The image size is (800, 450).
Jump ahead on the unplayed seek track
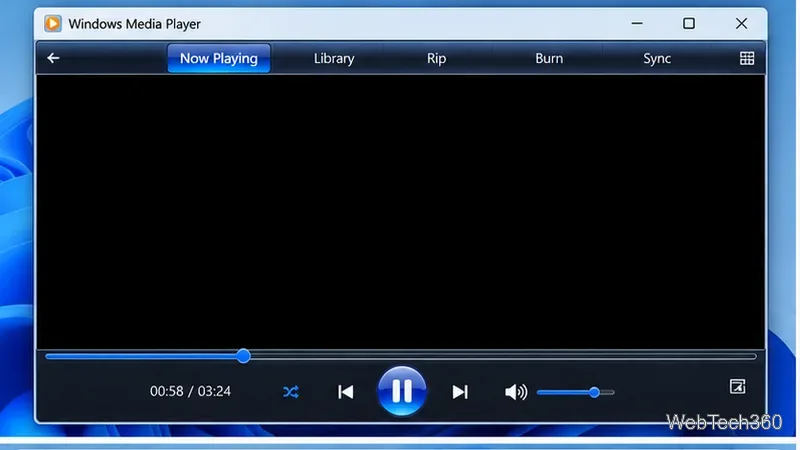click(x=503, y=357)
